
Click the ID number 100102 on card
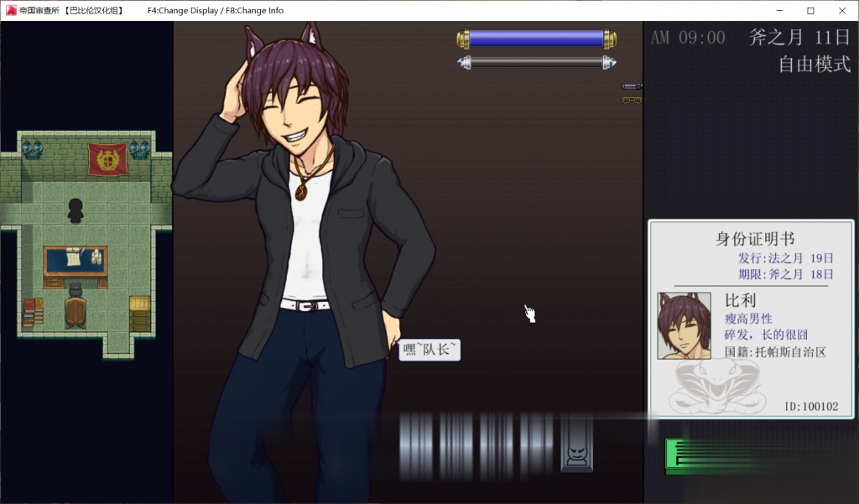(x=810, y=407)
